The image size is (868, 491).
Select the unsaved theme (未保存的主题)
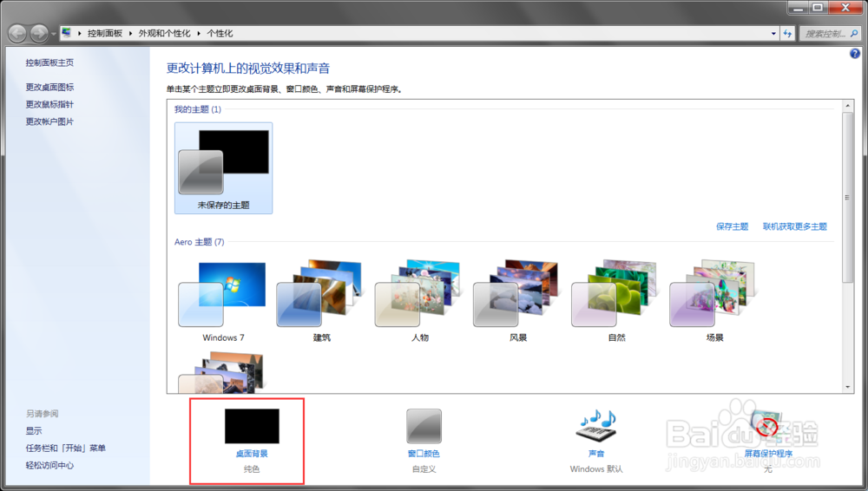pos(224,168)
